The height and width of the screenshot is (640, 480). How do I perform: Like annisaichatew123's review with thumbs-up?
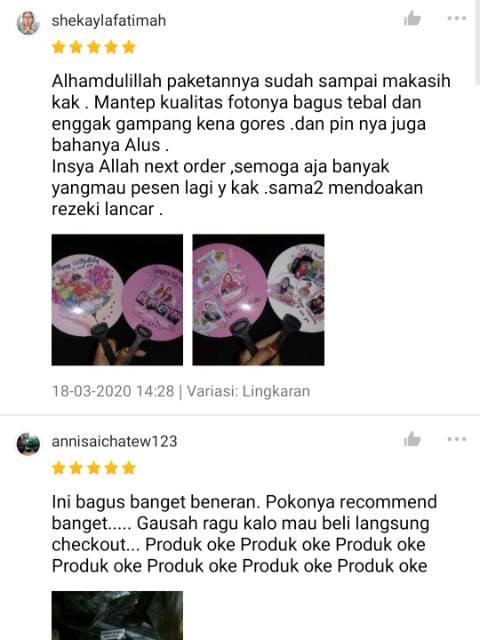[412, 440]
